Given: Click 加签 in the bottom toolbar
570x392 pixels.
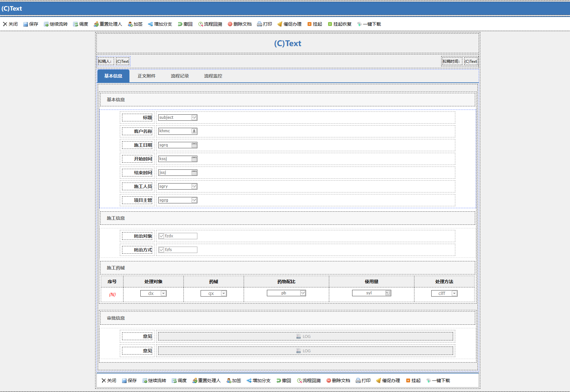Looking at the screenshot, I should [234, 380].
